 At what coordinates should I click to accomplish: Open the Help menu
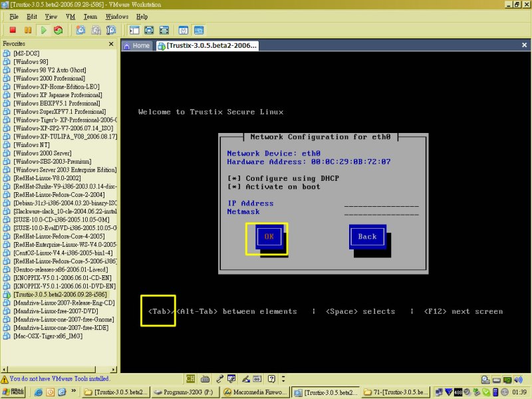(142, 17)
